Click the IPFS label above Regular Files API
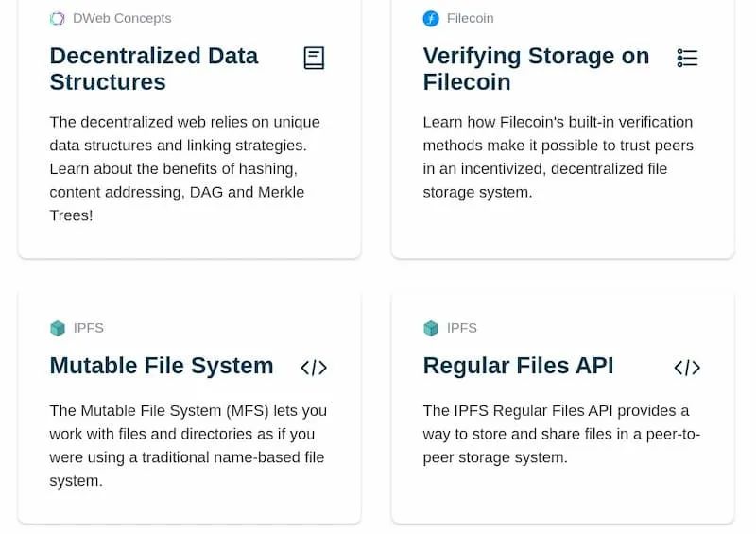This screenshot has height=534, width=756. click(x=462, y=329)
